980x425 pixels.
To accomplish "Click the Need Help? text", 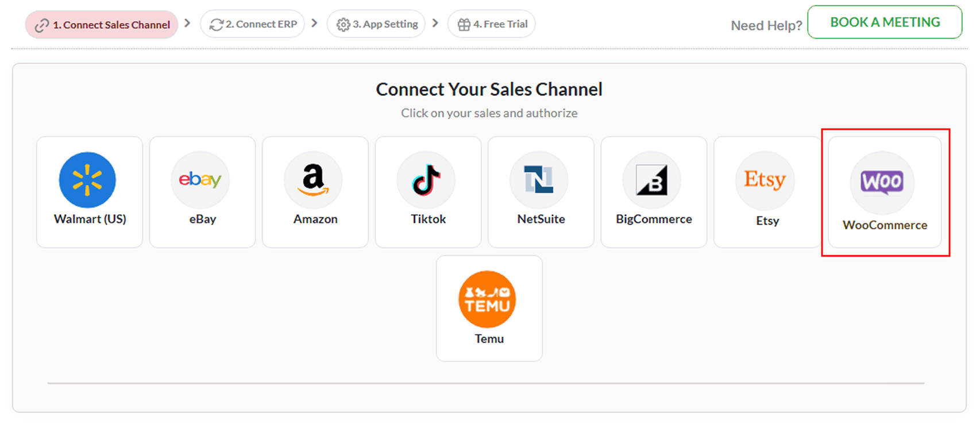I will (x=766, y=26).
